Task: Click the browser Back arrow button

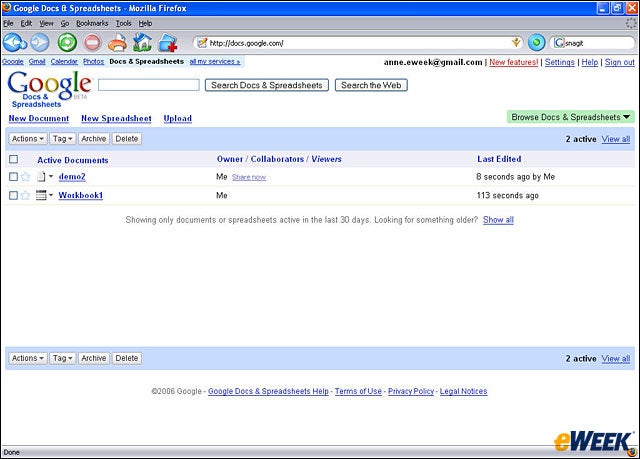Action: tap(15, 42)
